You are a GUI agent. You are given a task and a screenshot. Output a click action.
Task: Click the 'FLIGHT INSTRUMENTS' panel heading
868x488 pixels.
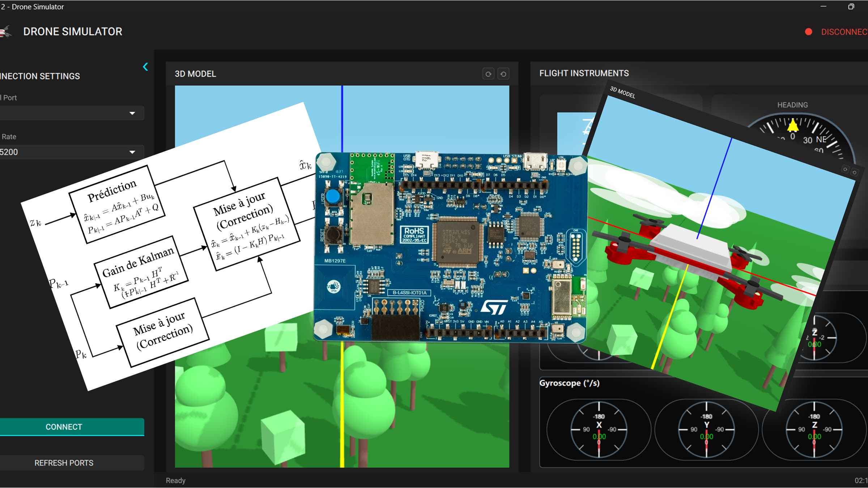pos(584,73)
